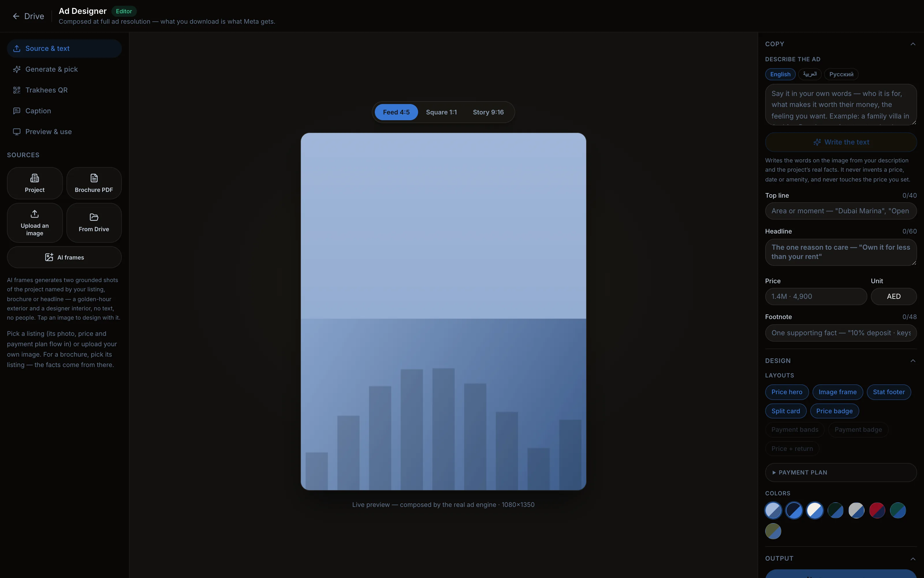Screen dimensions: 924x578
Task: Select the Image frame layout
Action: (837, 392)
